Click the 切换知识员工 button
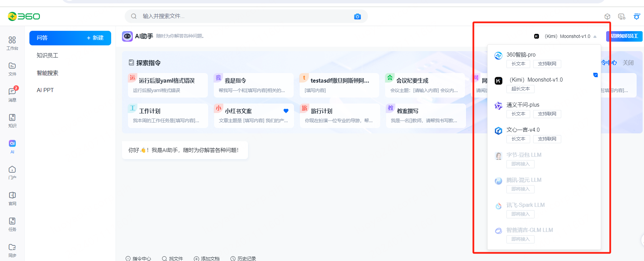This screenshot has height=261, width=644. click(624, 36)
